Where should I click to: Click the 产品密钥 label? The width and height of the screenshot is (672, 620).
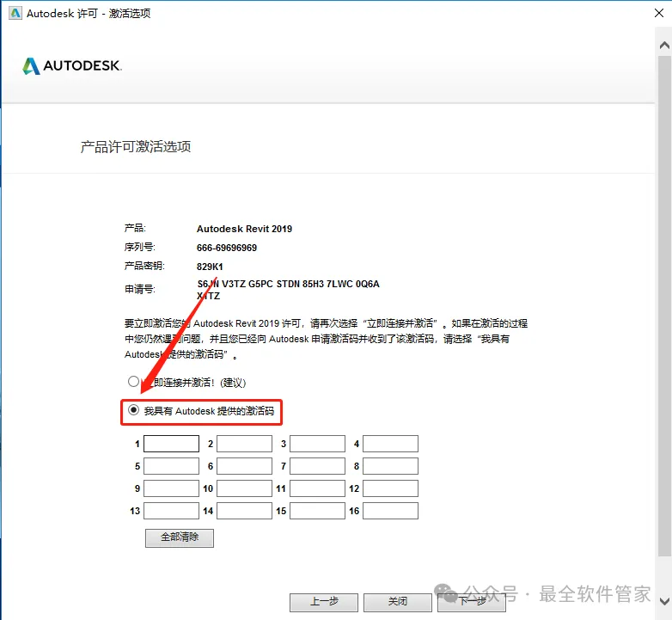coord(144,266)
